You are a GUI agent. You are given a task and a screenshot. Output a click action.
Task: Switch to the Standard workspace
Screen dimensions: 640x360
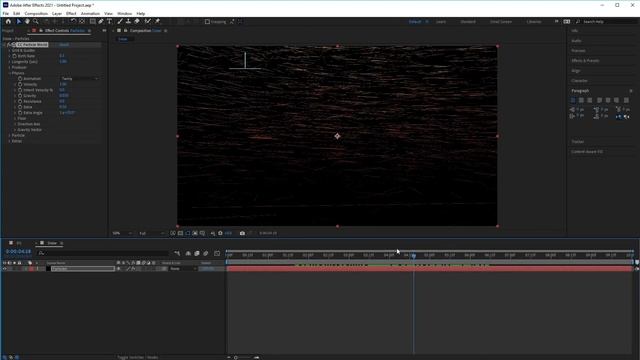click(x=468, y=22)
